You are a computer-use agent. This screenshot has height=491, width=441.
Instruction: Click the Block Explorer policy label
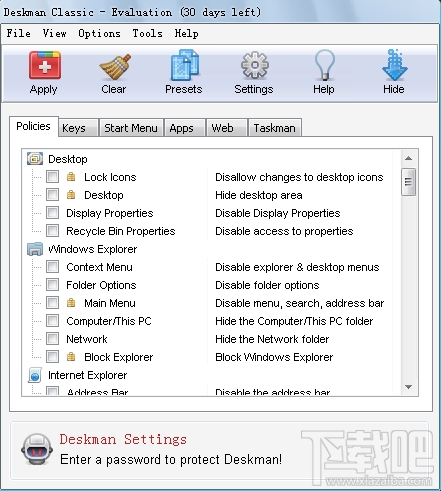(118, 357)
